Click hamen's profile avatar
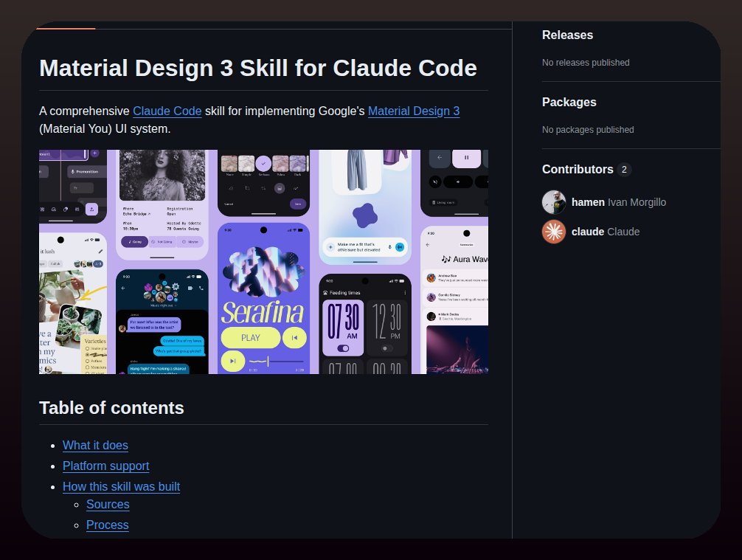This screenshot has width=742, height=560. pyautogui.click(x=554, y=202)
